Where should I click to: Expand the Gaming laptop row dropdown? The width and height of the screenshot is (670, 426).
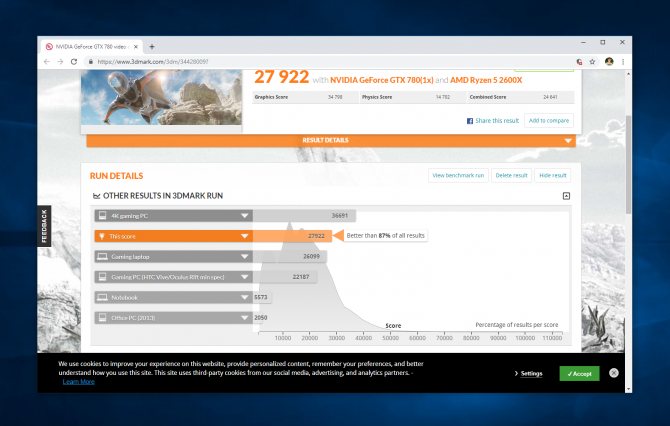pos(244,257)
